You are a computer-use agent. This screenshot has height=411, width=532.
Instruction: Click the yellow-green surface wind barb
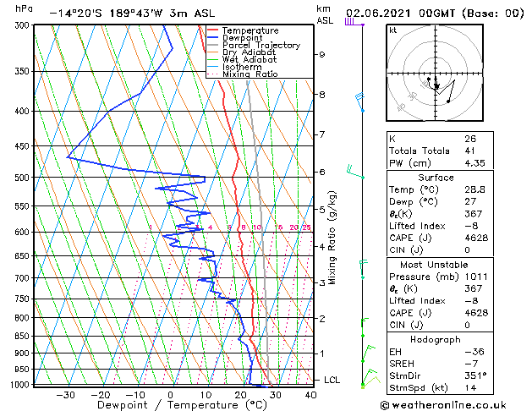370,382
